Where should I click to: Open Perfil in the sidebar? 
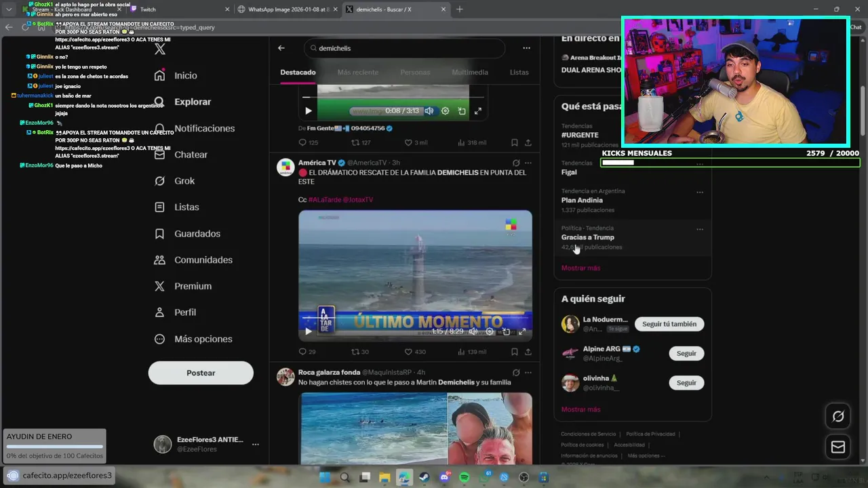(175, 312)
